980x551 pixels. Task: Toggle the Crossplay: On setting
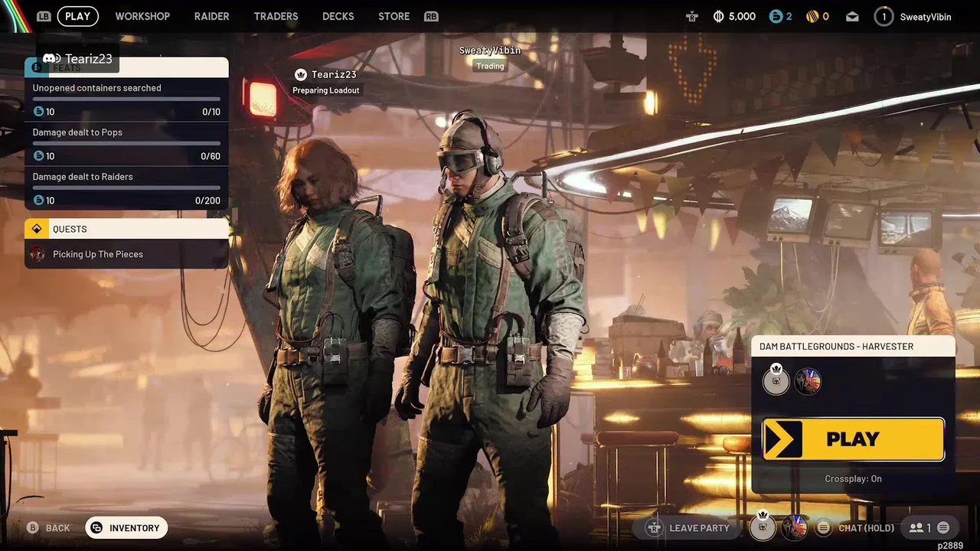click(x=853, y=478)
